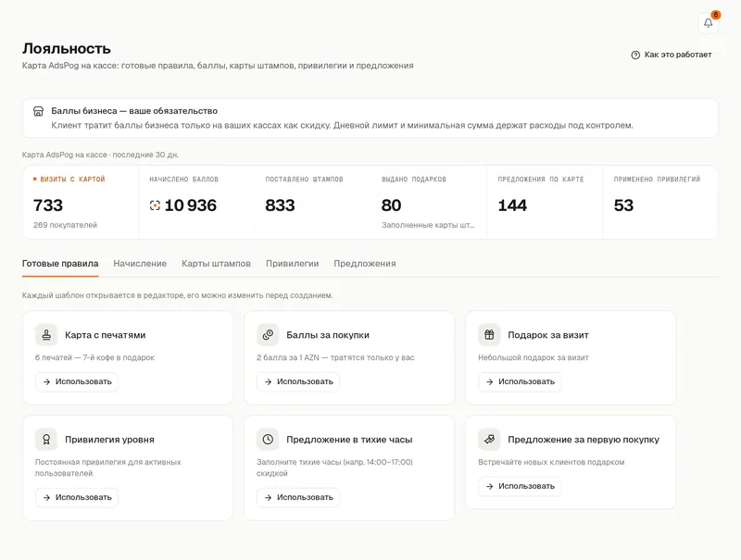
Task: Select the Готовые правила tab
Action: pyautogui.click(x=60, y=264)
